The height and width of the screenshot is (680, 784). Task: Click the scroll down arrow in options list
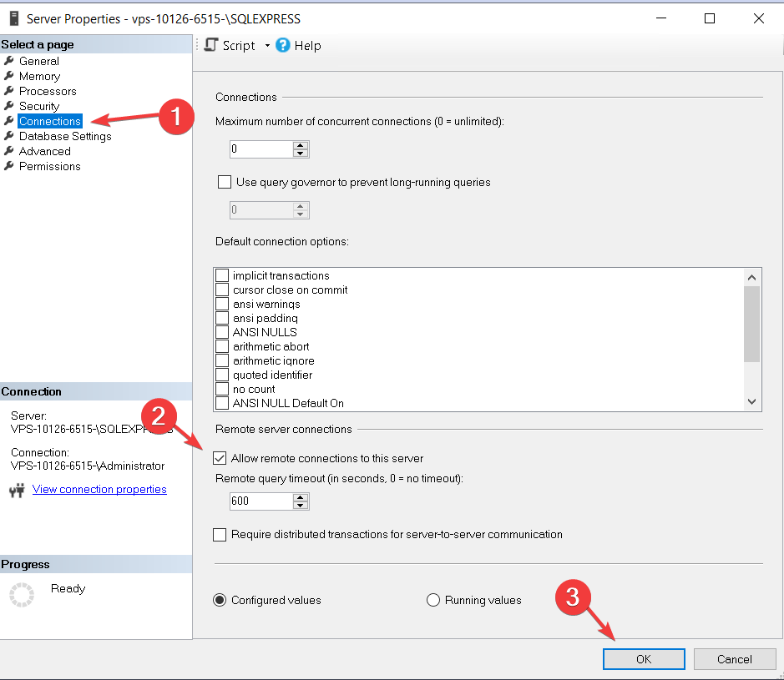tap(751, 401)
